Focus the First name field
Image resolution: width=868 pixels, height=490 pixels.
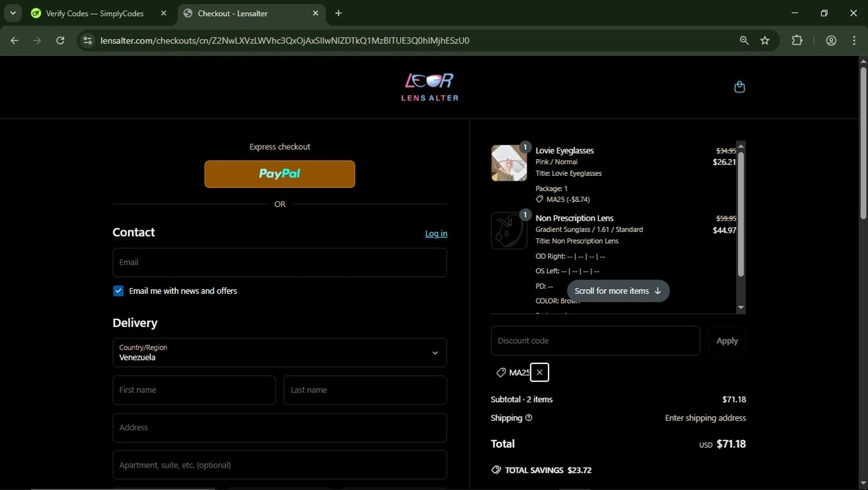pos(194,390)
